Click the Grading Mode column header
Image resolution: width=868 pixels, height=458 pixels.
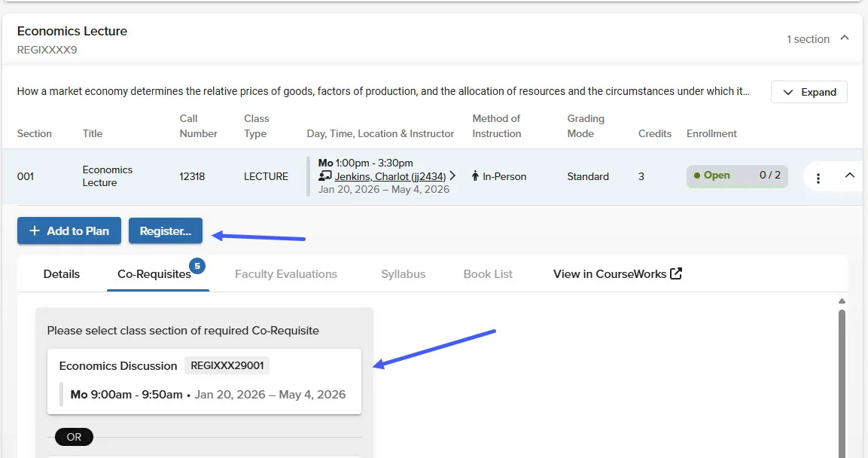(x=586, y=126)
